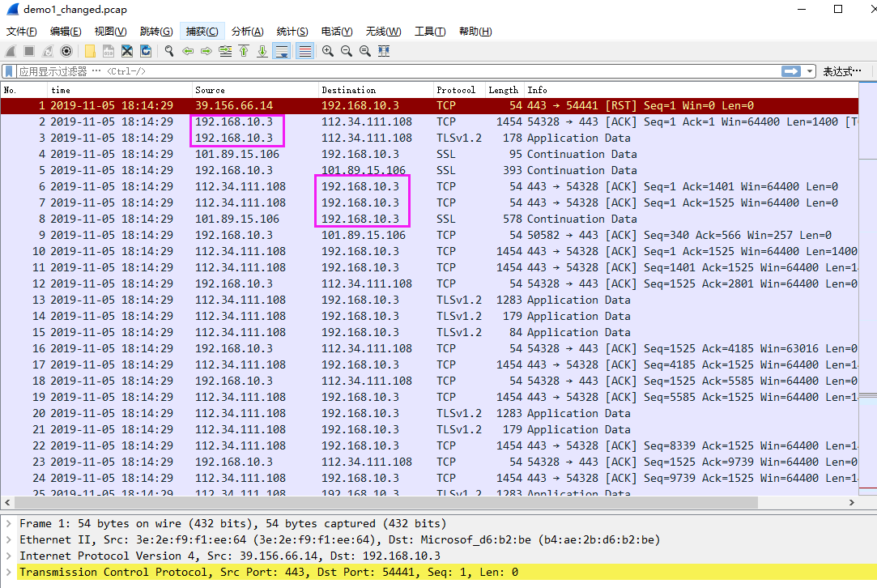Viewport: 877px width, 588px height.
Task: Click the stop capture square icon
Action: [29, 52]
